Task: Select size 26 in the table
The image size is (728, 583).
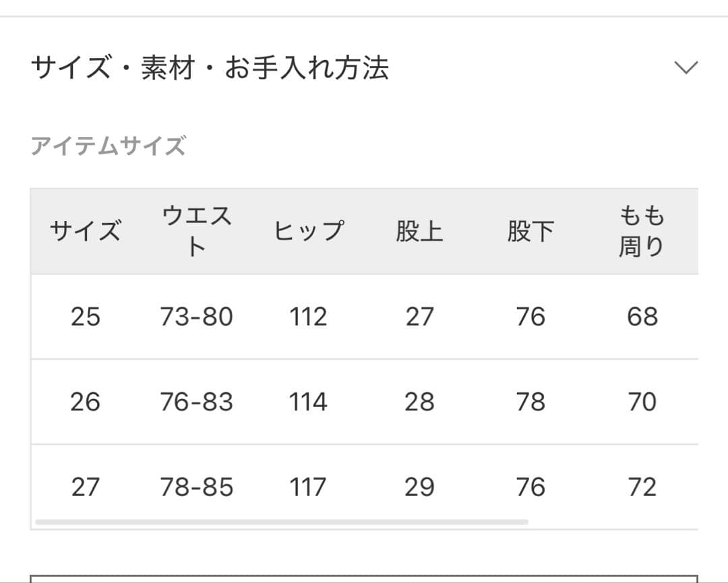Action: (x=84, y=401)
